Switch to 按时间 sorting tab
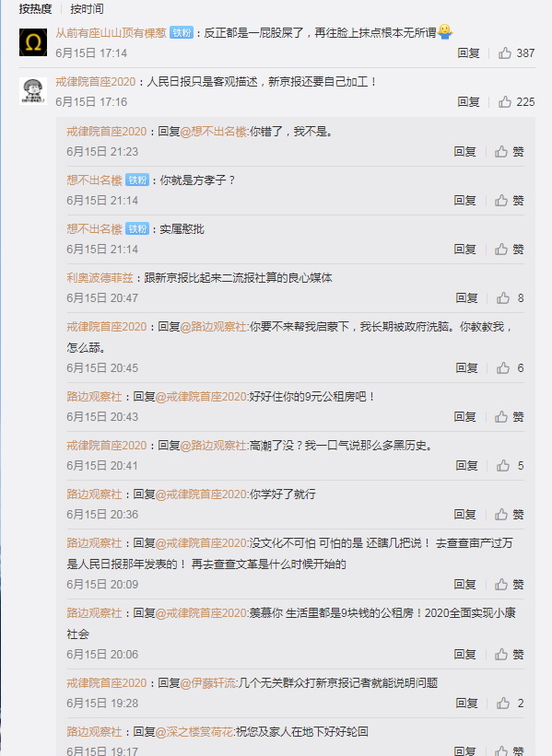 pyautogui.click(x=87, y=8)
